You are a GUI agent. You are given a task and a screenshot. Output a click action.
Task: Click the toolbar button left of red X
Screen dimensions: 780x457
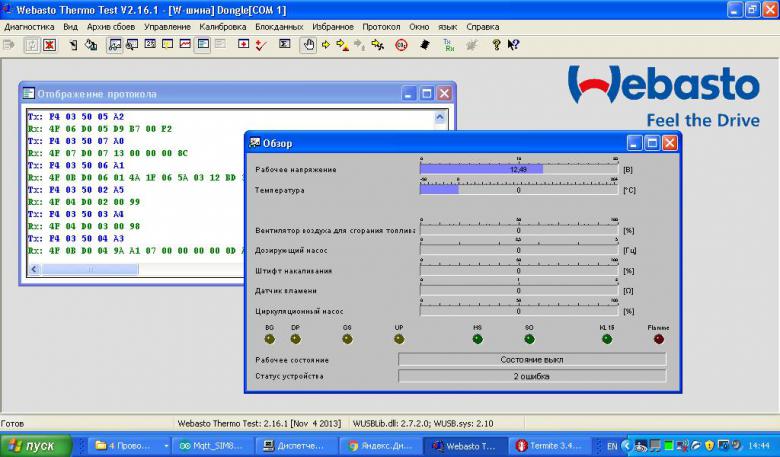pos(32,45)
